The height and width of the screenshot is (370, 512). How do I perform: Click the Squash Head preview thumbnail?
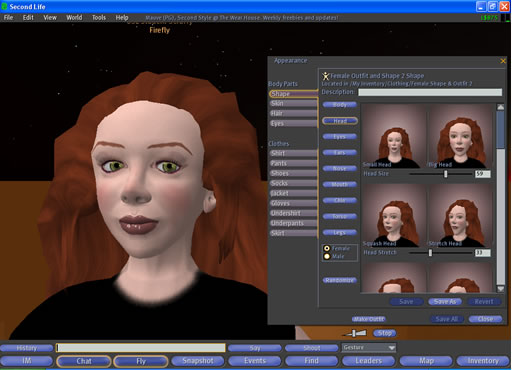coord(394,215)
